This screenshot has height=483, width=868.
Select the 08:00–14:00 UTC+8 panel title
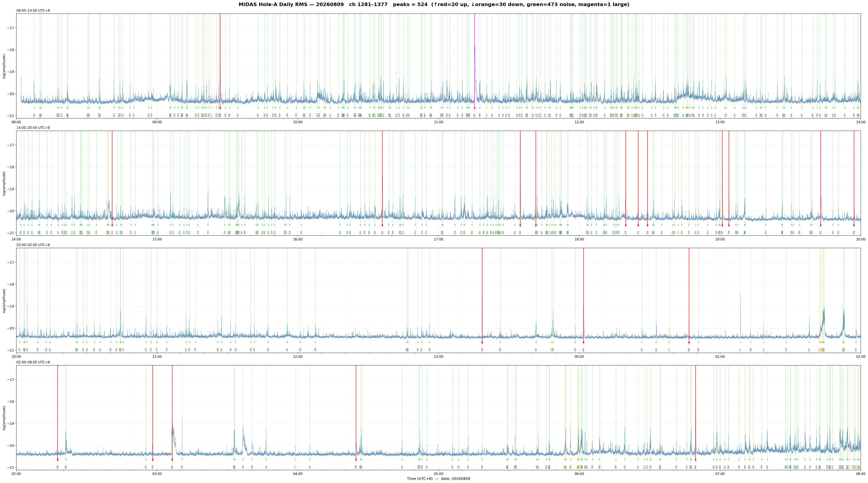[x=33, y=11]
